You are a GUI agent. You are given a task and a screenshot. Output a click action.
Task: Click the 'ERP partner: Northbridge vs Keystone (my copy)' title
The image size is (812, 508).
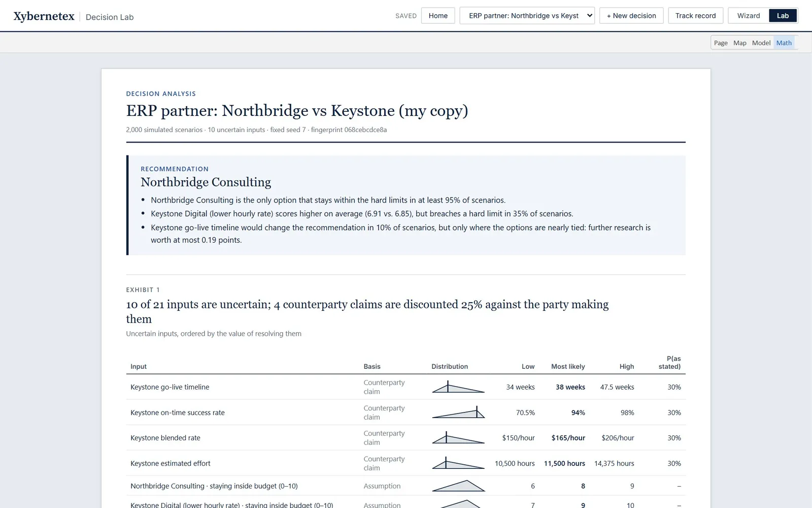click(x=297, y=111)
